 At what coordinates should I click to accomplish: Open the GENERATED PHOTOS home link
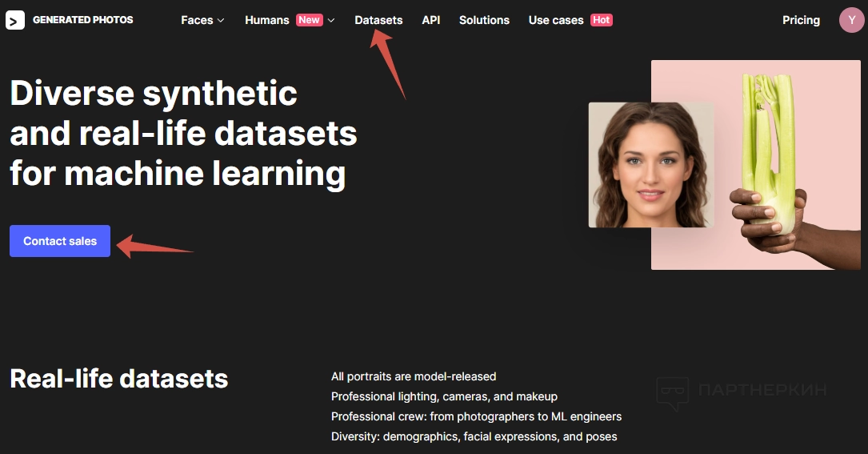coord(83,20)
